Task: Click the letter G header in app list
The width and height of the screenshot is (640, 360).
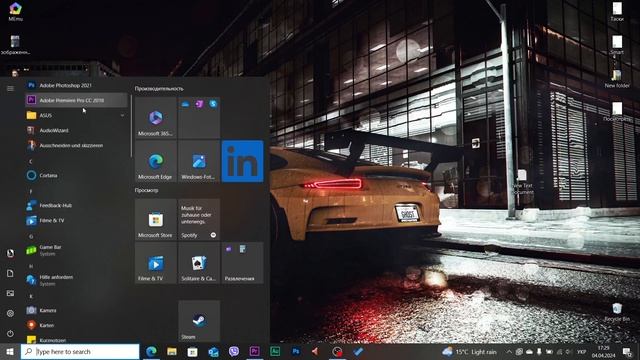Action: (x=31, y=236)
